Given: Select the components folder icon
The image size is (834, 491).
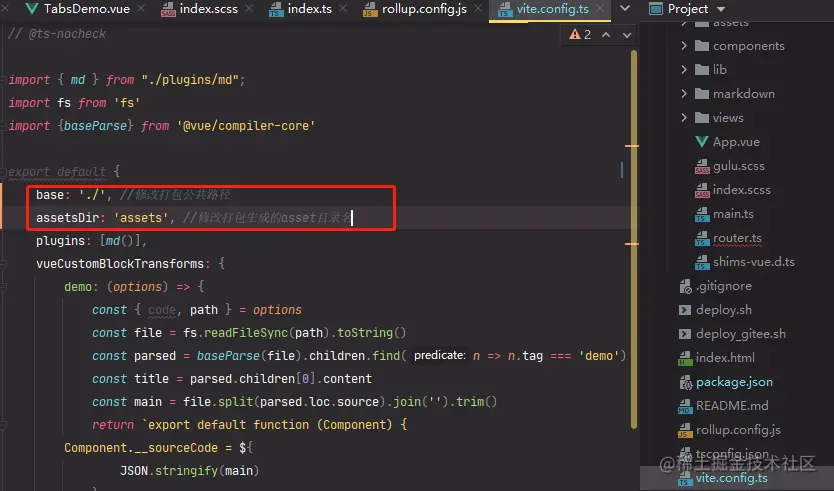Looking at the screenshot, I should [702, 46].
